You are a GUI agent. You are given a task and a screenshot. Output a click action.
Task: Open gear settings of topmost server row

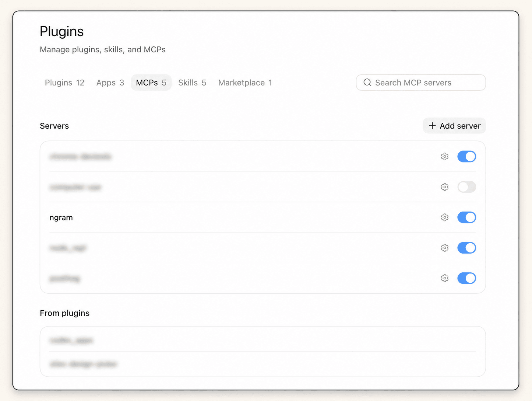click(445, 157)
